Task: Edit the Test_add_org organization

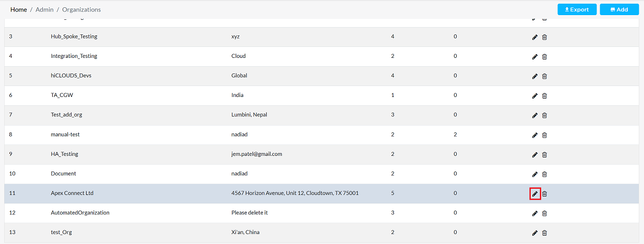Action: coord(534,115)
